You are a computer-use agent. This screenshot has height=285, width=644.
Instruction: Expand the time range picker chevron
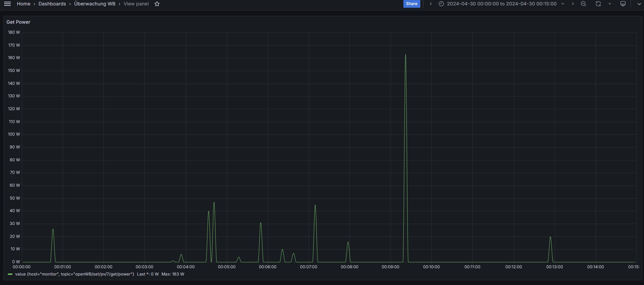tap(563, 4)
